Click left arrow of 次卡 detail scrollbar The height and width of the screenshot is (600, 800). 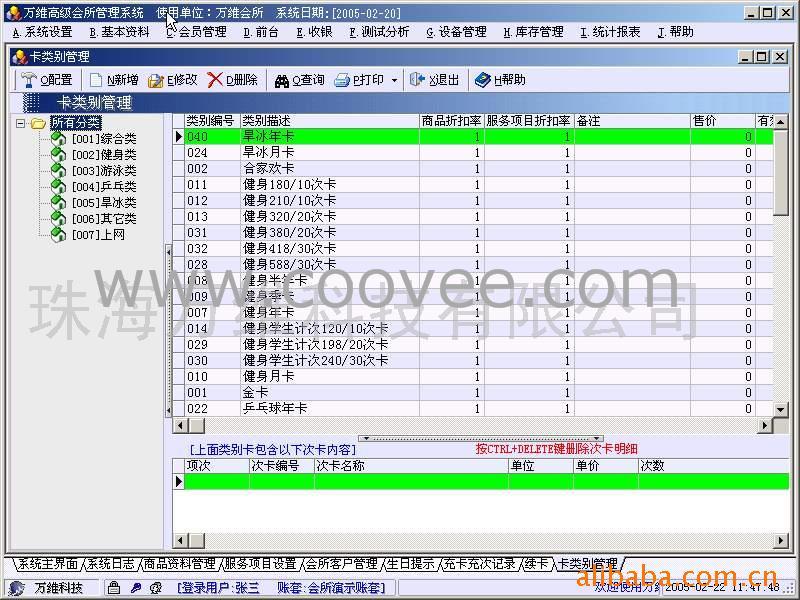[180, 540]
